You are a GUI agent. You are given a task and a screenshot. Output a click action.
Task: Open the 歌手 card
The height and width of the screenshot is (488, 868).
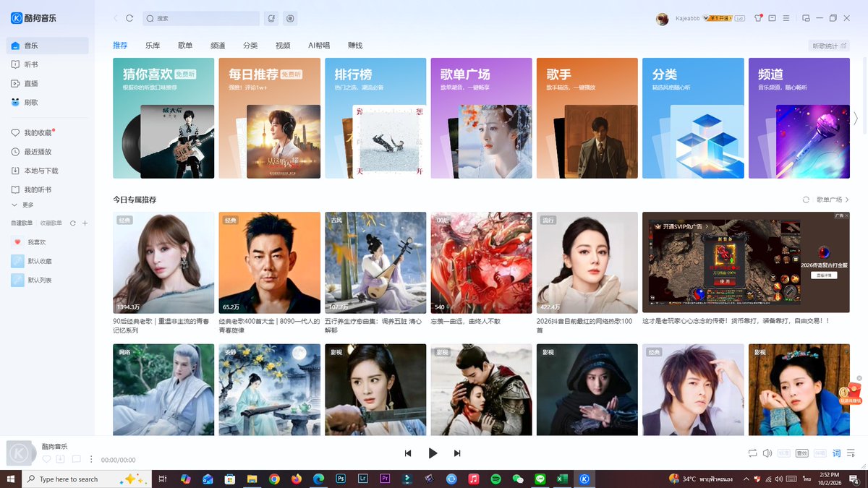[587, 118]
